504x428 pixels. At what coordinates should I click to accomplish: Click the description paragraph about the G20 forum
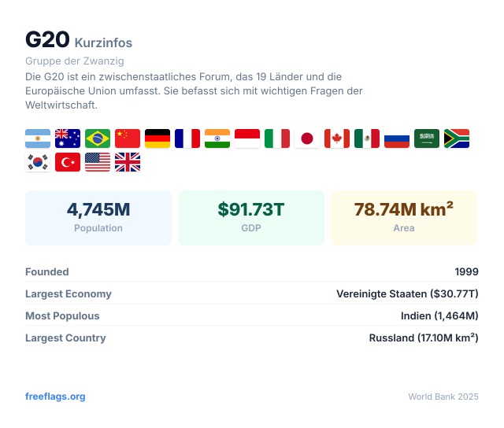[x=194, y=90]
